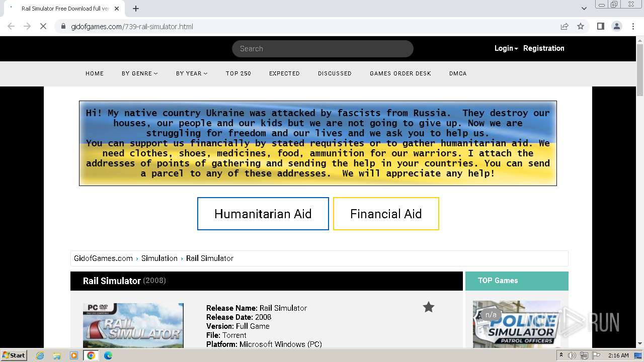Click the Financial Aid button
Viewport: 644px width, 362px height.
[x=386, y=214]
